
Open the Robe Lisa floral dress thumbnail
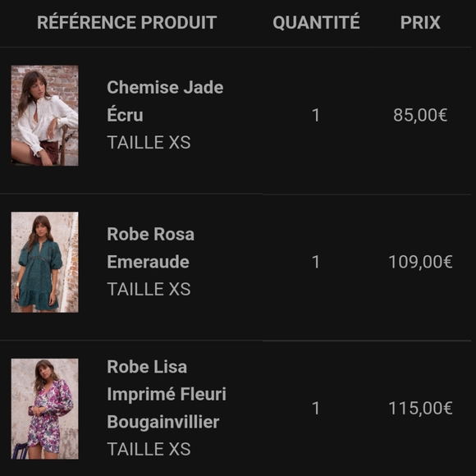coord(44,409)
